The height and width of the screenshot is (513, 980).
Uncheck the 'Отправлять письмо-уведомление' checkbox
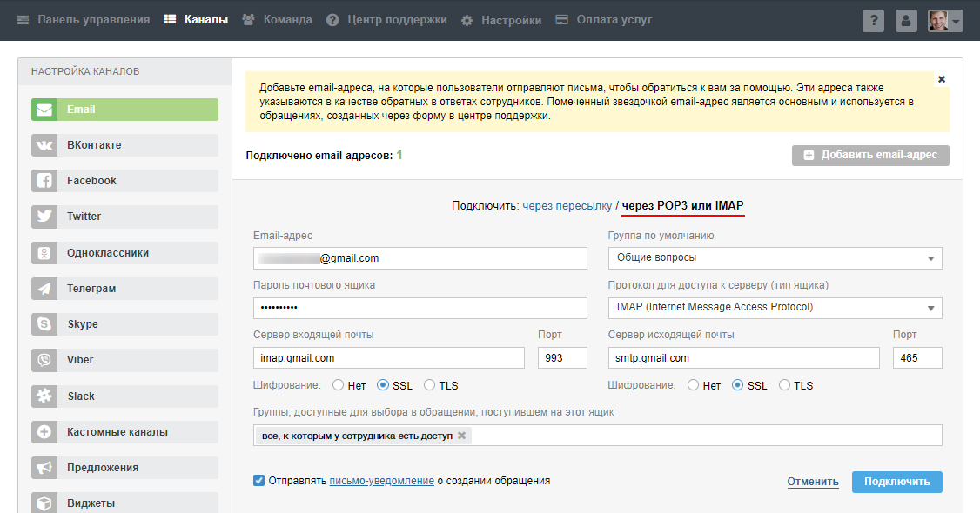click(x=258, y=480)
